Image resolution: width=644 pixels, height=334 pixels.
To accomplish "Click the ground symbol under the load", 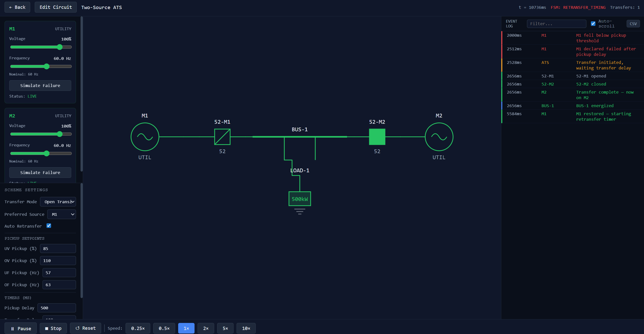I will coord(299,211).
